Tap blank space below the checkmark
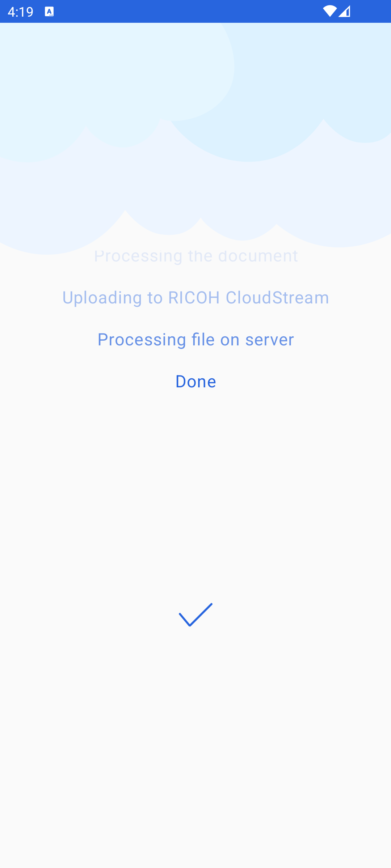This screenshot has width=391, height=868. pos(195,745)
